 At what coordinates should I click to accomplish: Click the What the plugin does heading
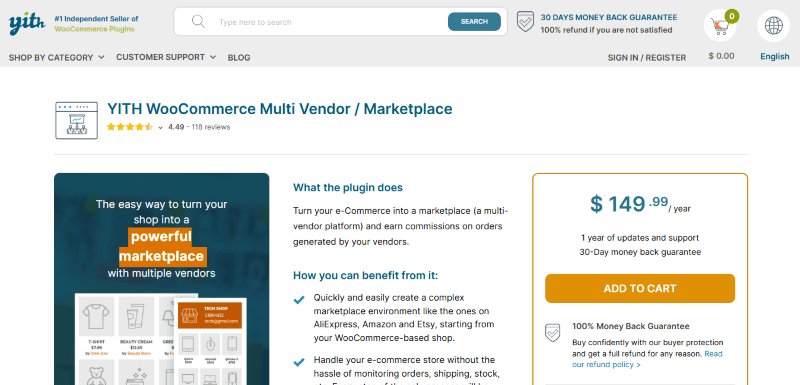pyautogui.click(x=348, y=188)
